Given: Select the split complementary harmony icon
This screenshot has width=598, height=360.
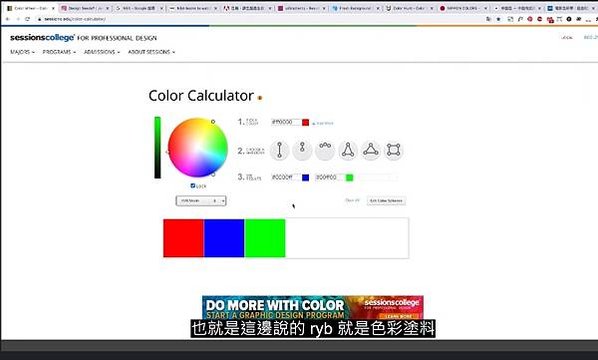Looking at the screenshot, I should coord(348,150).
